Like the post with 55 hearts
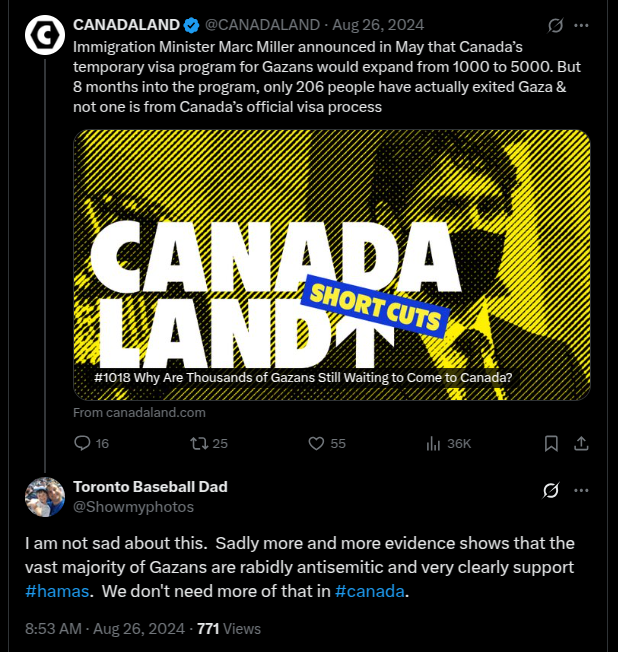The width and height of the screenshot is (618, 652). pyautogui.click(x=316, y=443)
